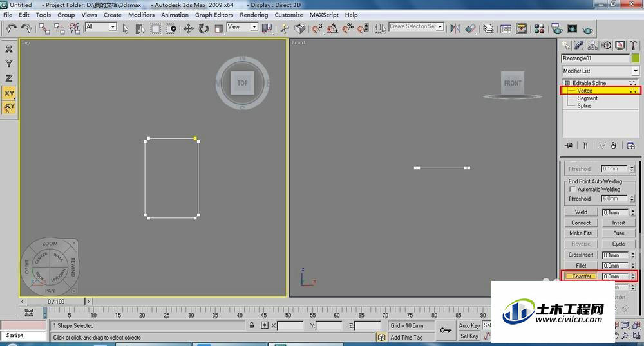Screen dimensions: 644x346
Task: Open the Graph Editors menu
Action: pyautogui.click(x=214, y=15)
